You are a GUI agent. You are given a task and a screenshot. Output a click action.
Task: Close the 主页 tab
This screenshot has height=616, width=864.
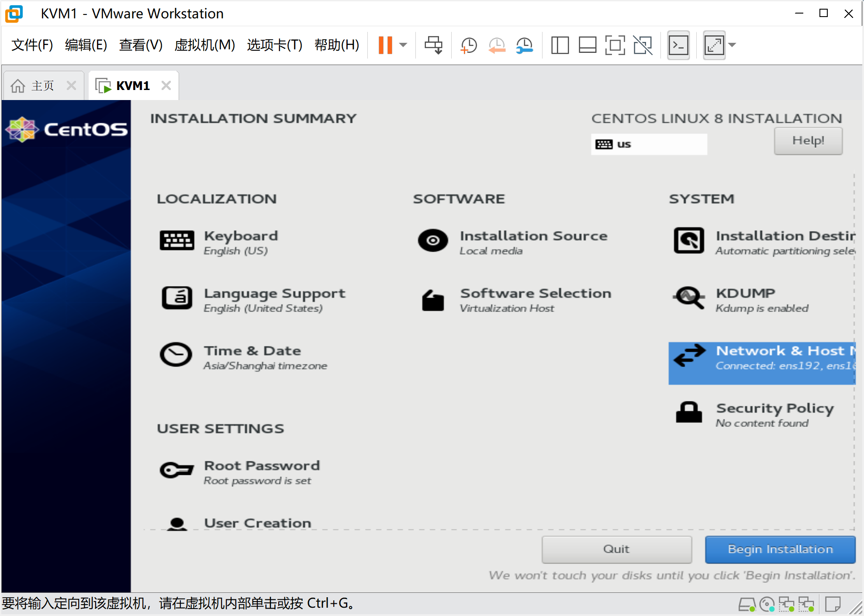coord(71,86)
